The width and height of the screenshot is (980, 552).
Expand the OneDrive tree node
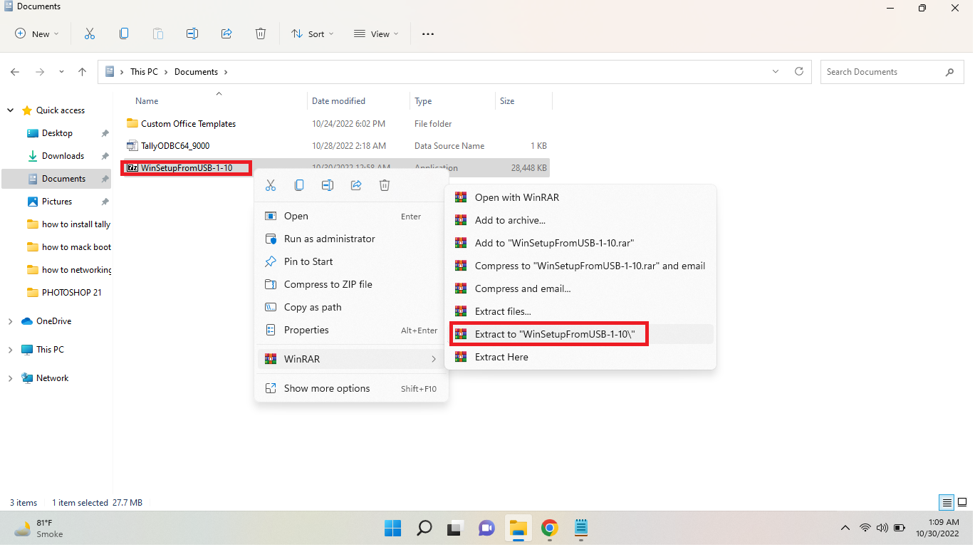pyautogui.click(x=10, y=321)
